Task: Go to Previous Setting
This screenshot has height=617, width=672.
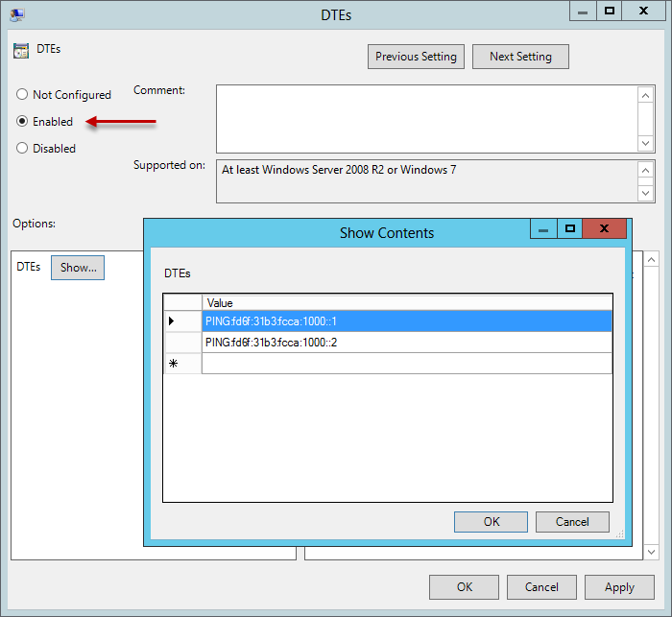Action: [x=416, y=57]
